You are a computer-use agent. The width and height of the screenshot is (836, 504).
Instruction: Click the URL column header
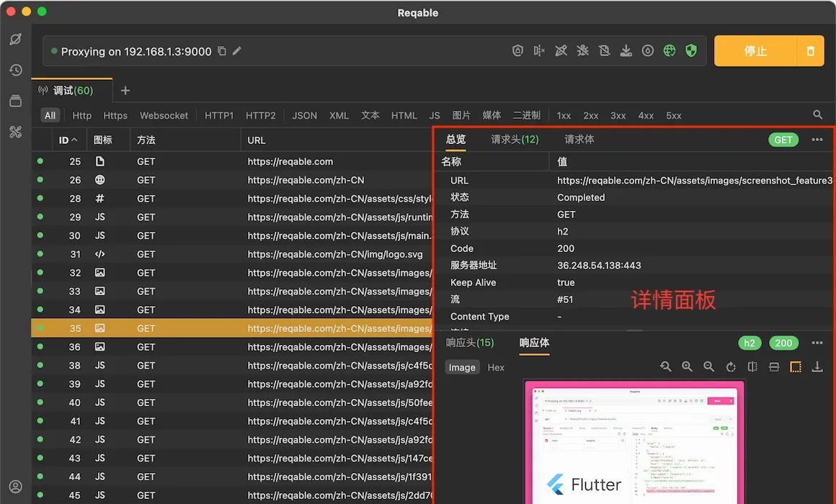pyautogui.click(x=257, y=140)
